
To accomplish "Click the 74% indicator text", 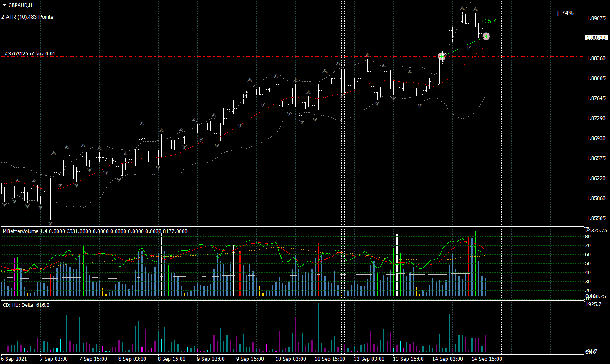I will 568,13.
